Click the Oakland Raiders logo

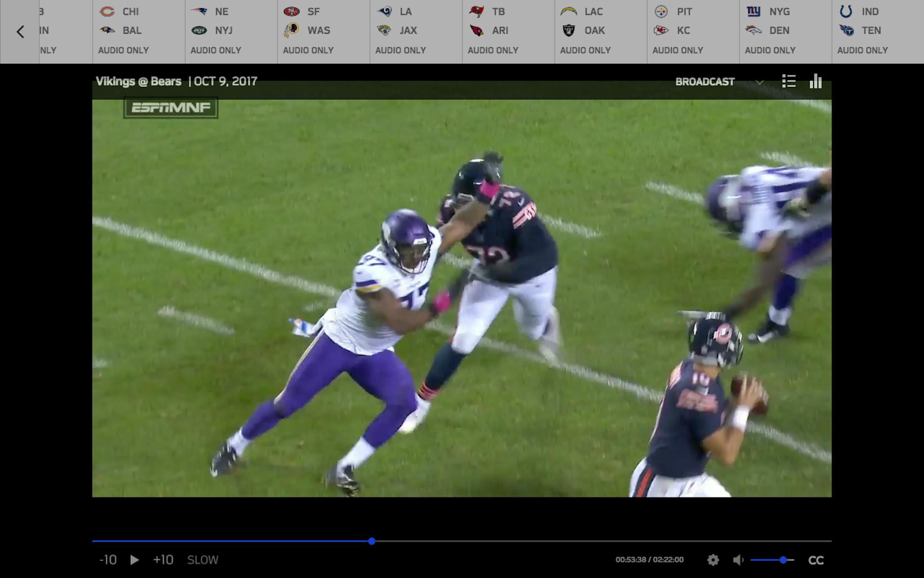tap(569, 30)
